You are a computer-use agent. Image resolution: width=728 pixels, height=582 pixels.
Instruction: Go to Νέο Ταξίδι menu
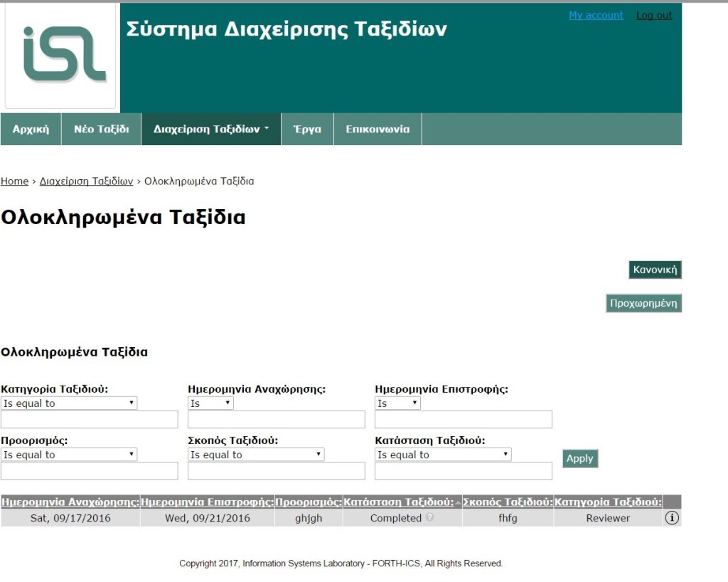coord(101,129)
